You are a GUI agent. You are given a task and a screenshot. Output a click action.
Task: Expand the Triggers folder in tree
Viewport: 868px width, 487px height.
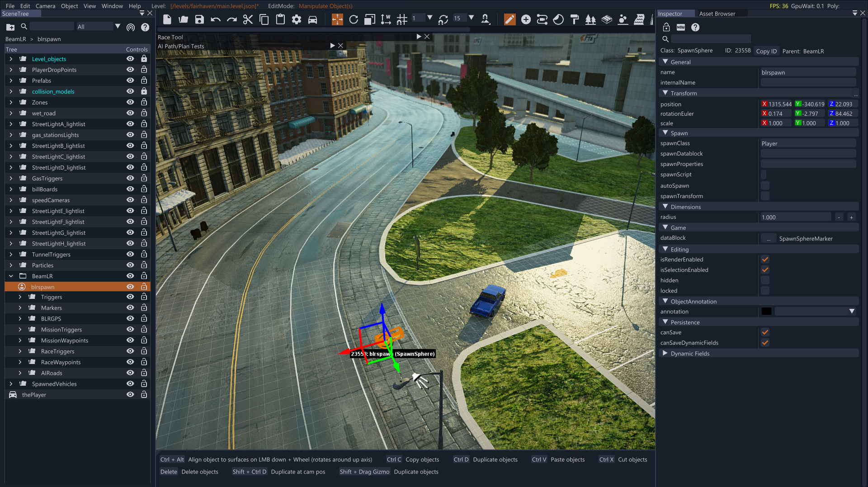pyautogui.click(x=20, y=297)
